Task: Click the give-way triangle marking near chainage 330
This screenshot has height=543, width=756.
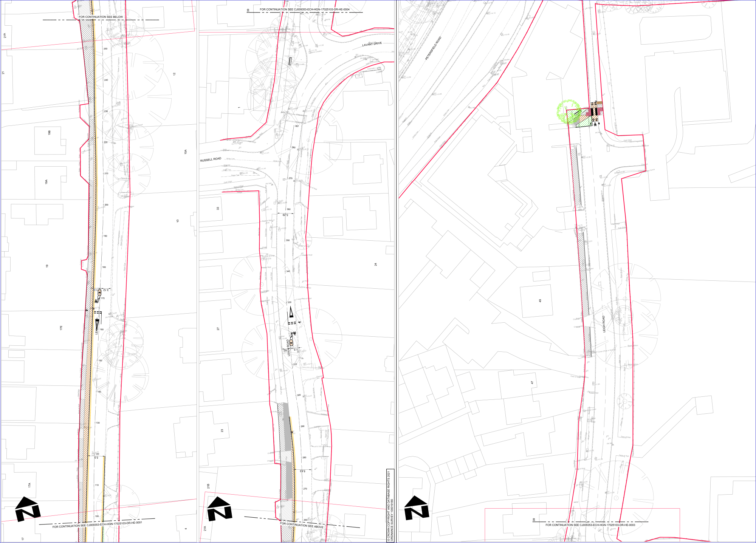Action: (x=291, y=312)
